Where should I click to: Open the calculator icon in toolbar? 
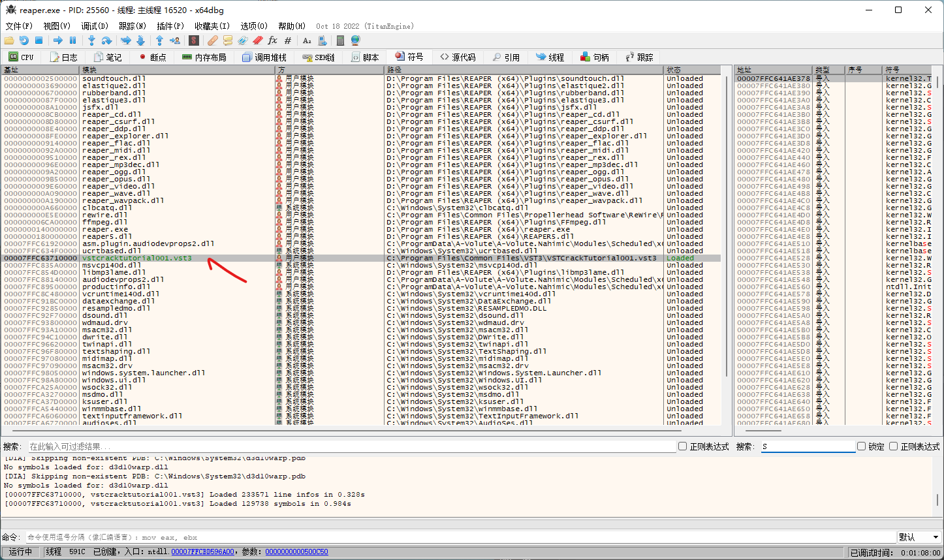pos(340,40)
